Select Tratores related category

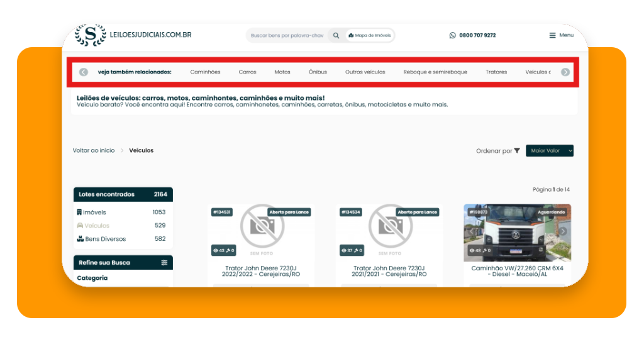pyautogui.click(x=496, y=72)
